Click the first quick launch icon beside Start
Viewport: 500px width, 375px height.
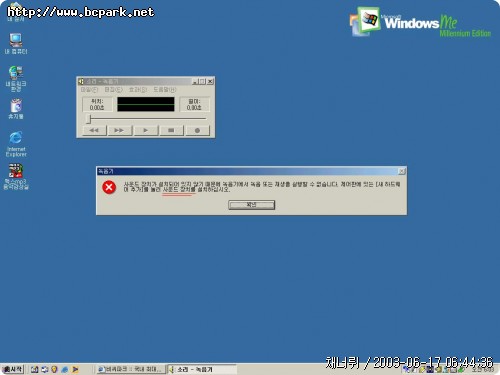click(x=34, y=369)
